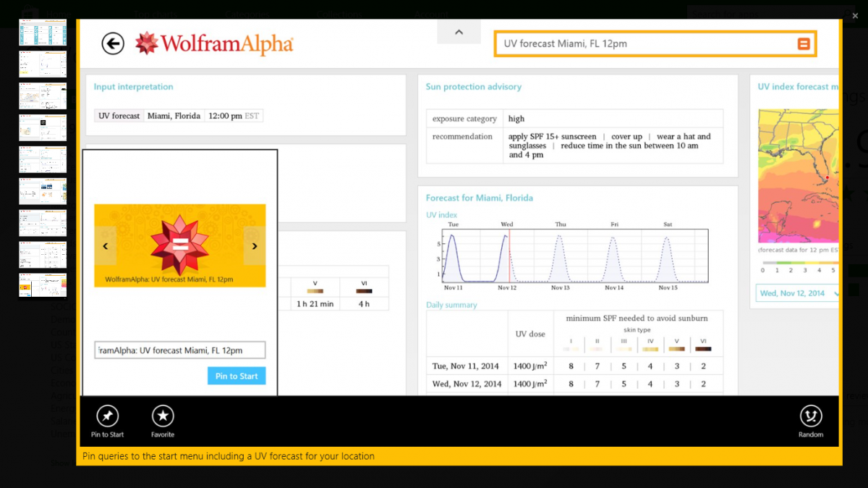Click skin type VI swatch in daily summary
Viewport: 868px width, 488px height.
[703, 349]
